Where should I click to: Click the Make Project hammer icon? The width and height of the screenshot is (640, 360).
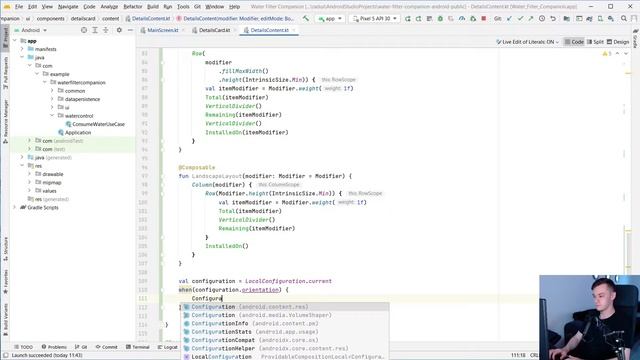pos(306,18)
